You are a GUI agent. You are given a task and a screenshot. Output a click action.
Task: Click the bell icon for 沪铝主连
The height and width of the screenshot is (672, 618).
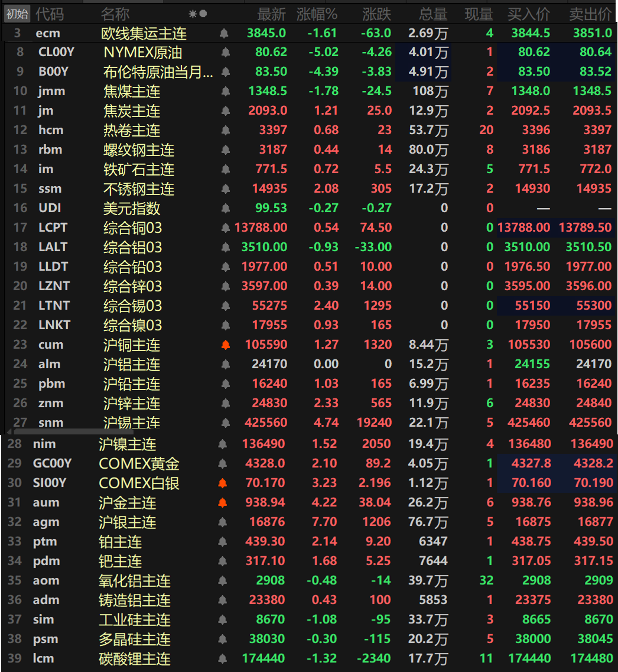click(226, 364)
